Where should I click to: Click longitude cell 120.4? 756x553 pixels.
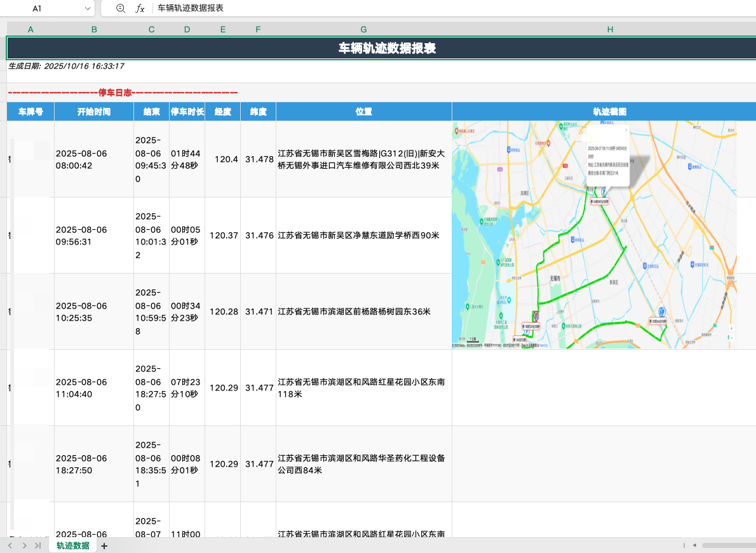coord(223,159)
